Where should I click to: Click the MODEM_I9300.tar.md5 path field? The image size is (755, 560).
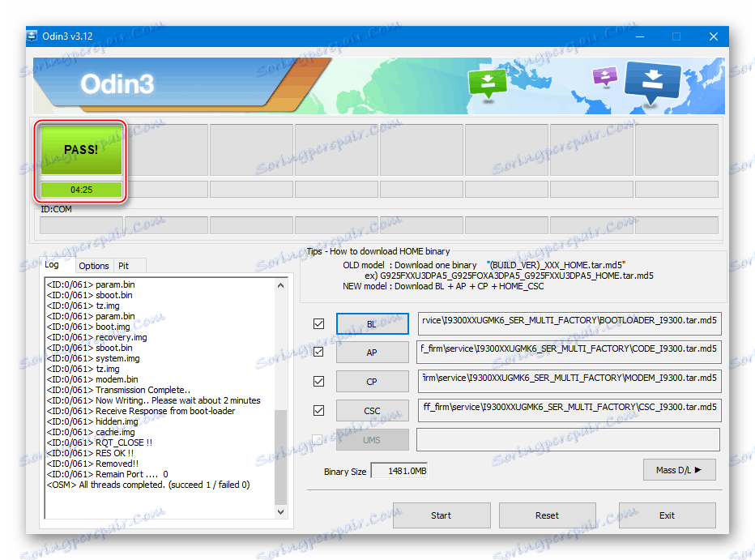[x=569, y=382]
